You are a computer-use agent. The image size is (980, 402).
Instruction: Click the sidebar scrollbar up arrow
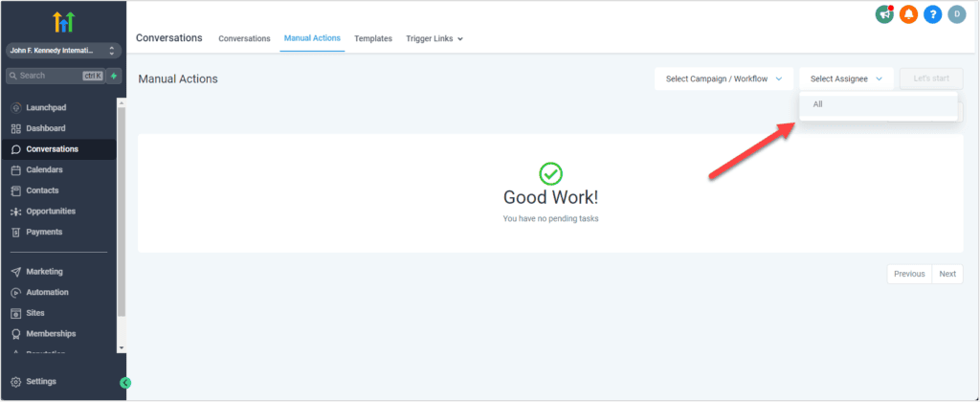coord(122,101)
